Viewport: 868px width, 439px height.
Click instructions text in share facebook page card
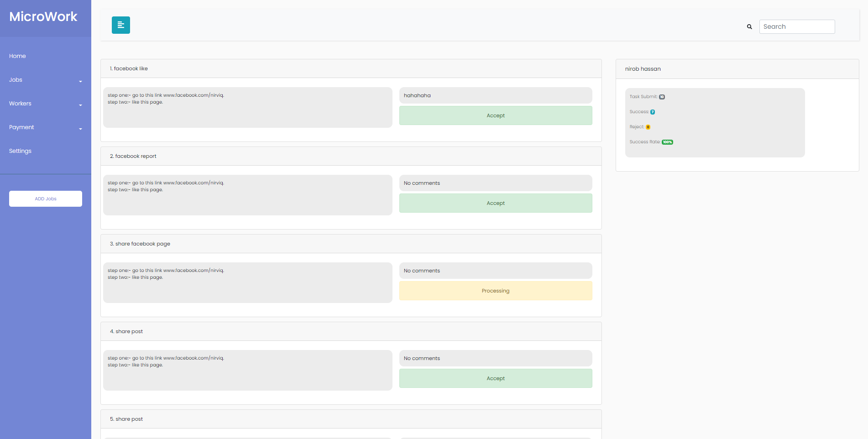pos(166,274)
